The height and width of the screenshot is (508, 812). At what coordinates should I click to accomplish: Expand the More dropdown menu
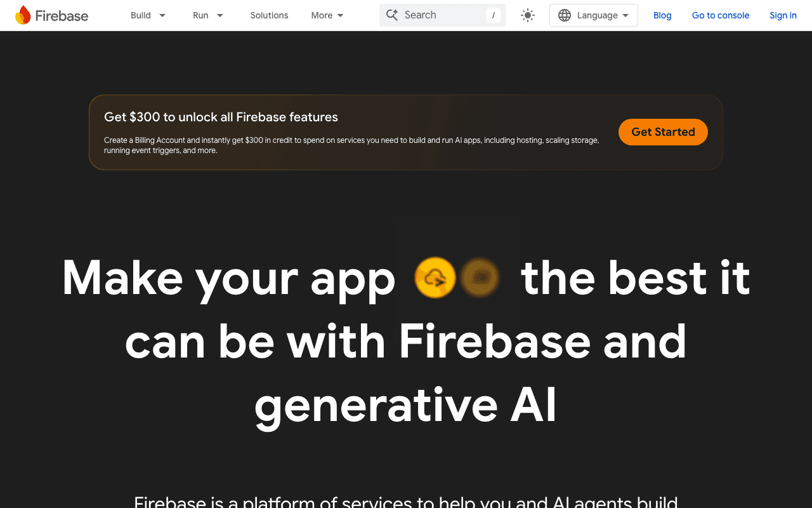327,15
